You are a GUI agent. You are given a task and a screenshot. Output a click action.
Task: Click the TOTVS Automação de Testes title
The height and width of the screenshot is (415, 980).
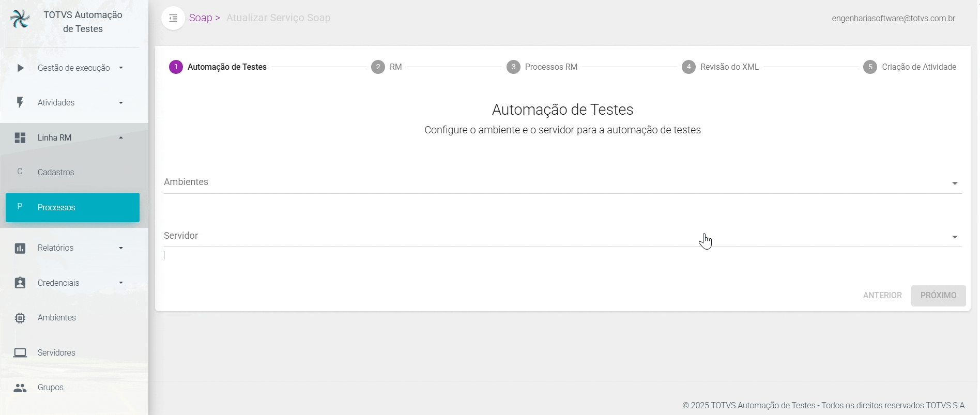pyautogui.click(x=83, y=22)
